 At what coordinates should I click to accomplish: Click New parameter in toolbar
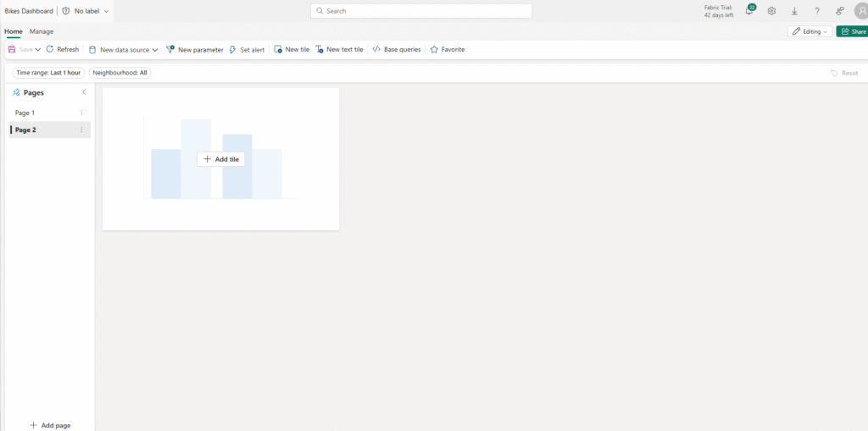pos(194,50)
